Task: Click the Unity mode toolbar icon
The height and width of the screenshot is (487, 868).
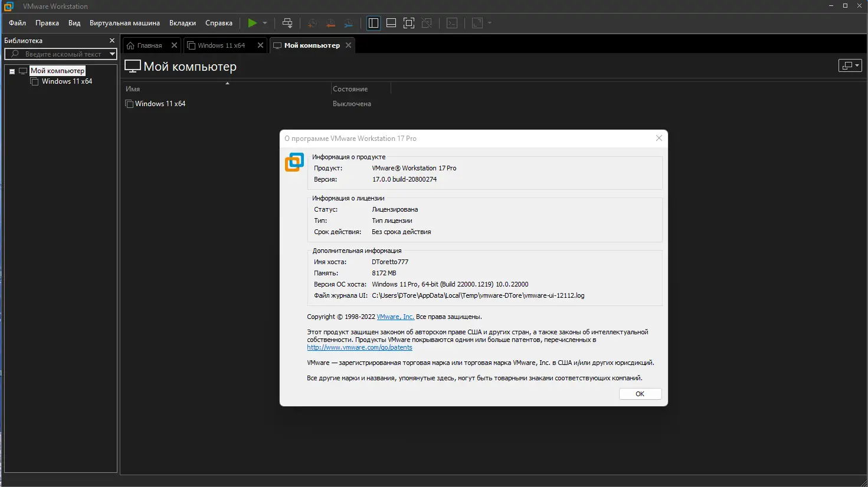Action: pos(427,23)
